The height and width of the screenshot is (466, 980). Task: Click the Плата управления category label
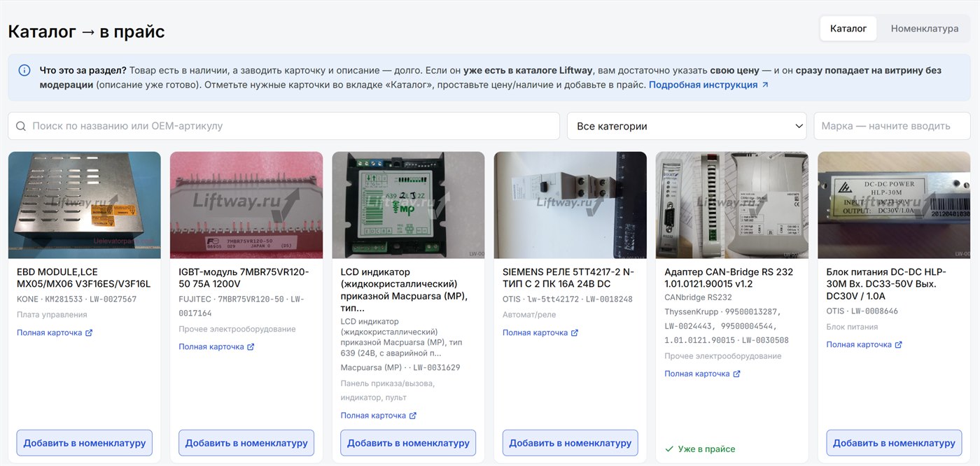pyautogui.click(x=52, y=315)
